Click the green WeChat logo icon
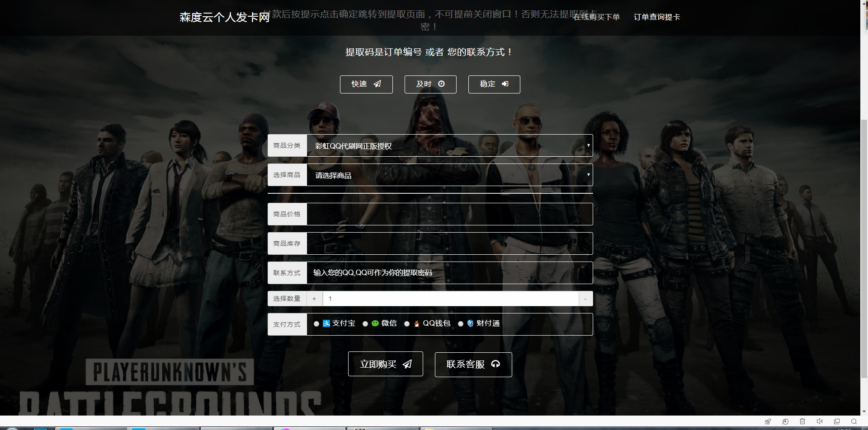 (x=375, y=323)
